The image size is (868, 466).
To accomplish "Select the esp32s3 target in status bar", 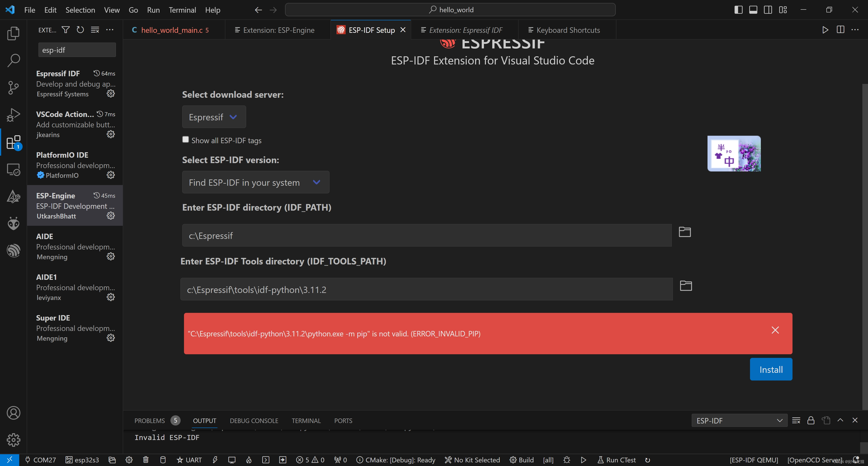I will pyautogui.click(x=82, y=460).
